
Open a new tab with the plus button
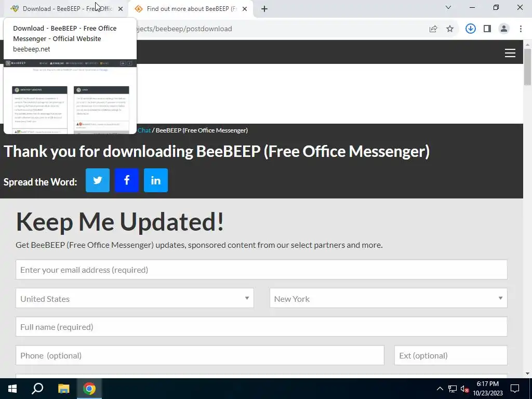264,9
